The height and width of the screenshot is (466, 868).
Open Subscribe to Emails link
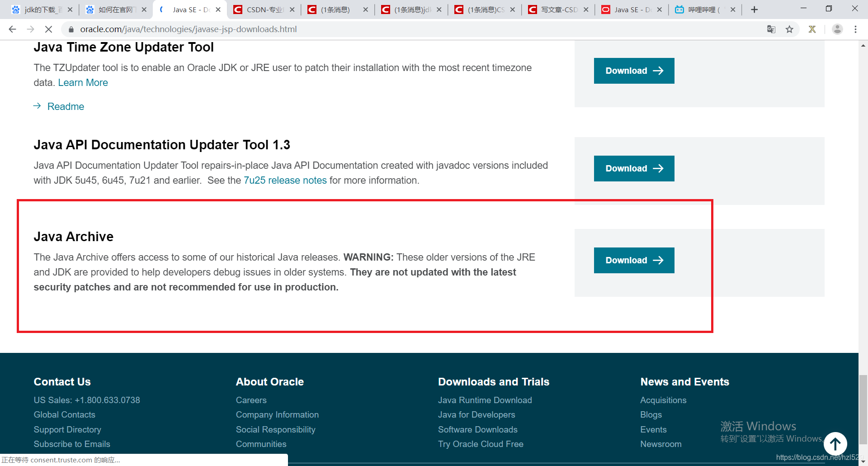pyautogui.click(x=72, y=444)
